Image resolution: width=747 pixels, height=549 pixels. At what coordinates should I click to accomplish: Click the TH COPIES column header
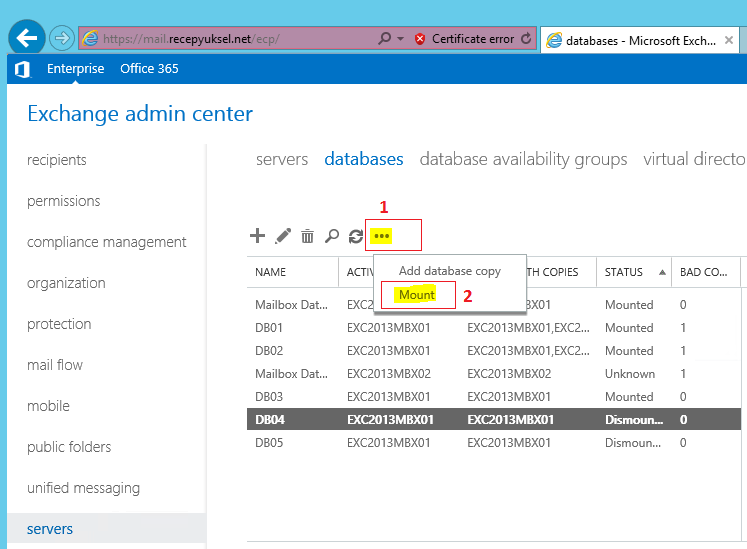coord(561,272)
